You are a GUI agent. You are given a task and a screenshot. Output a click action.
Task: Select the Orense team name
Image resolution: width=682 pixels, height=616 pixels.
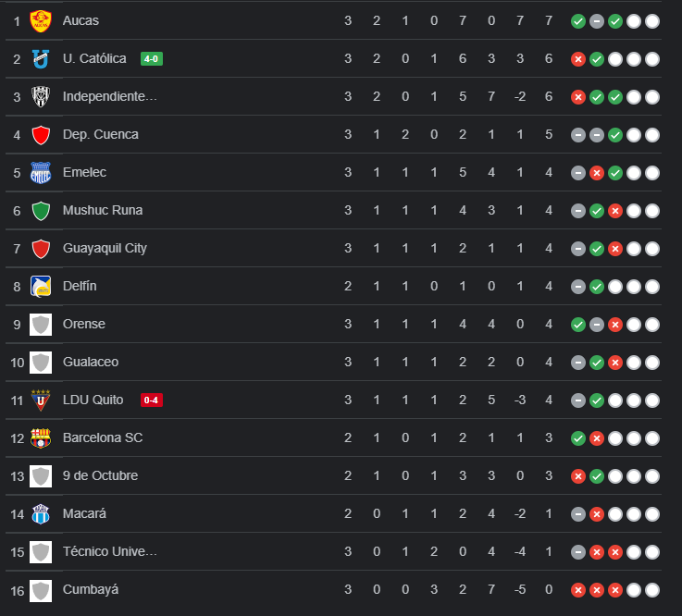[84, 325]
